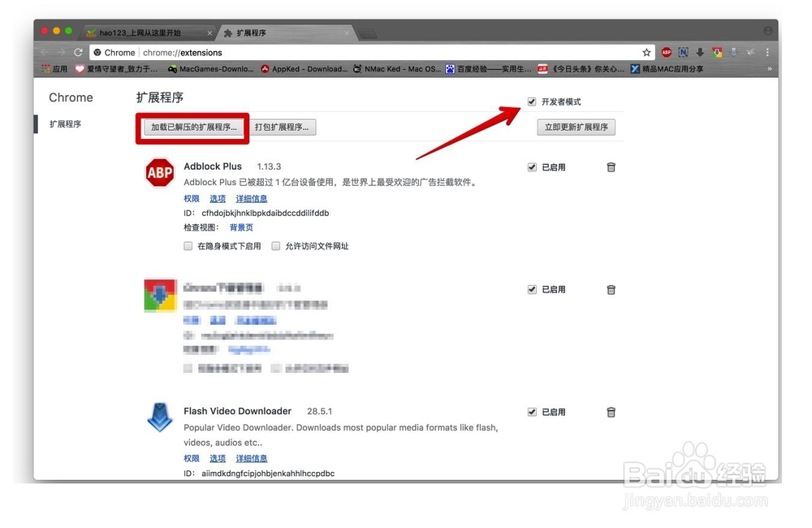
Task: Open the MacGames-Downlo... bookmark
Action: coord(210,69)
